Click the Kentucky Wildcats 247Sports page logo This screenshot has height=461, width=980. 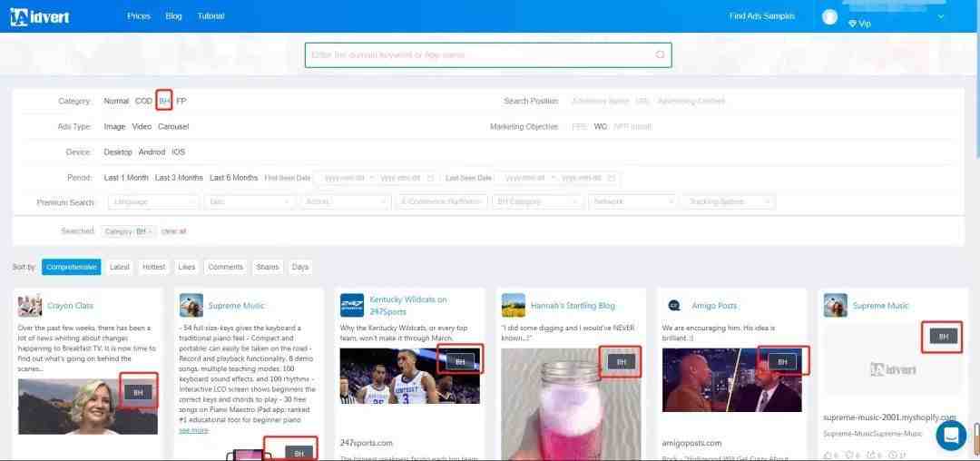pyautogui.click(x=352, y=306)
